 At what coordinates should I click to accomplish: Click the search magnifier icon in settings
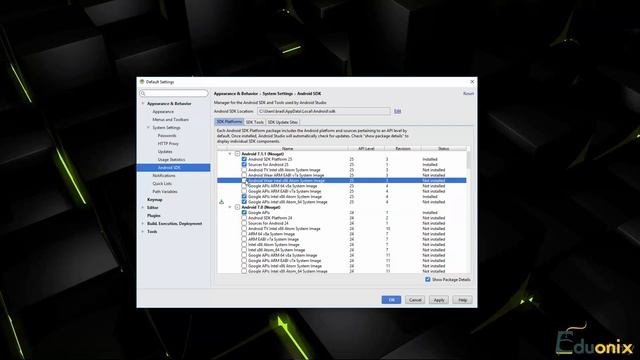pos(143,93)
